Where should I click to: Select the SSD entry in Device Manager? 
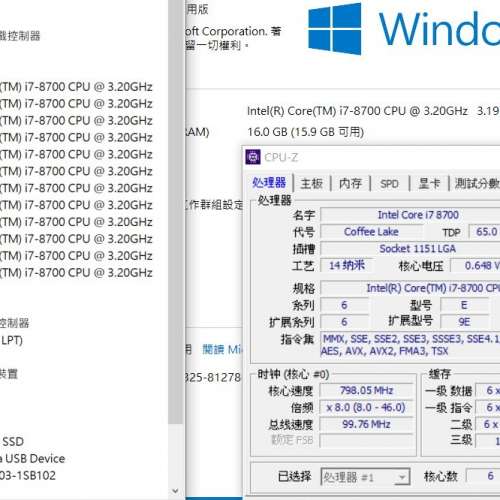tap(13, 442)
